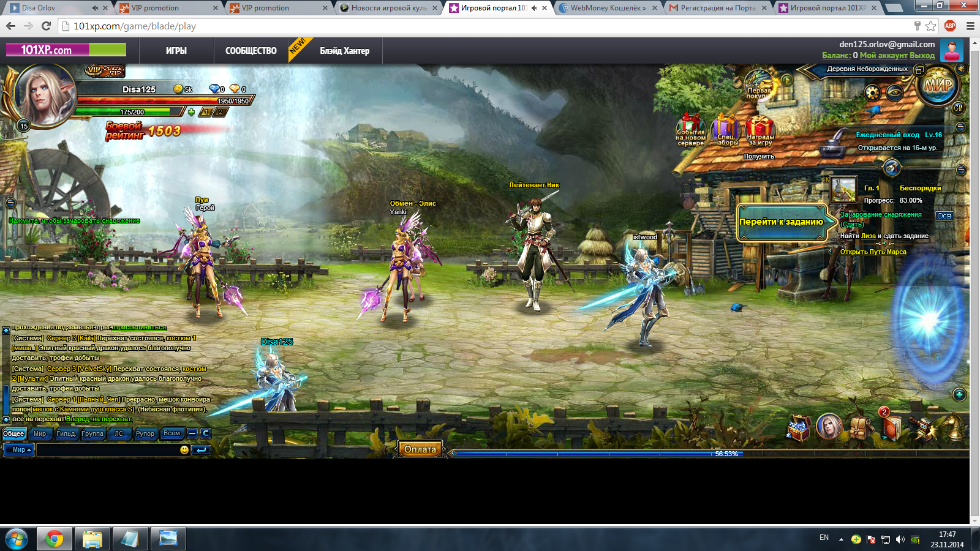Viewport: 980px width, 551px height.
Task: Open the golden horse mount icon
Action: point(953,427)
